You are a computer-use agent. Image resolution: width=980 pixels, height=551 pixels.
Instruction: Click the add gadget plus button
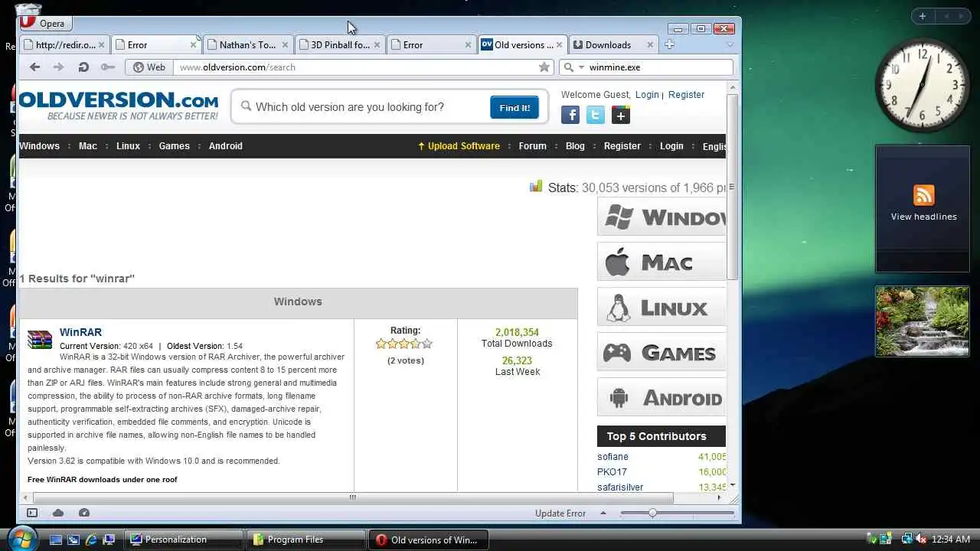(923, 16)
